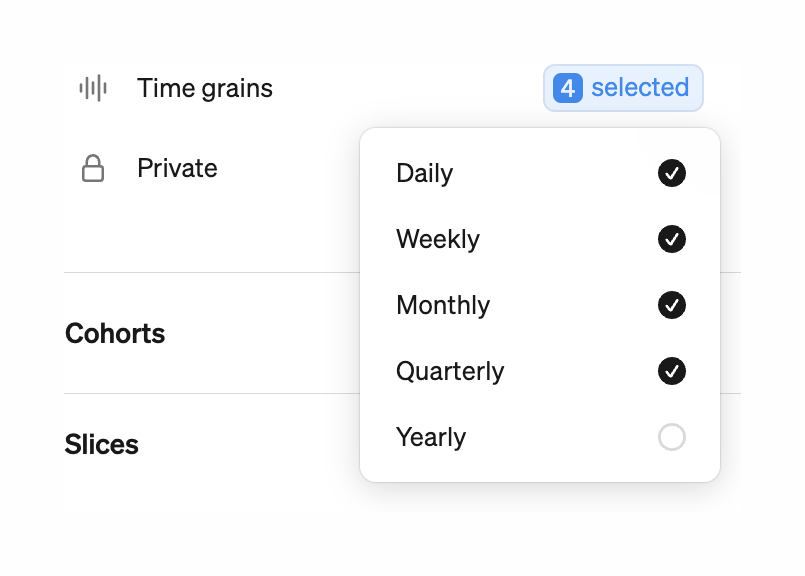Click the time grains waveform icon
Screen dimensions: 805x576
pyautogui.click(x=92, y=88)
